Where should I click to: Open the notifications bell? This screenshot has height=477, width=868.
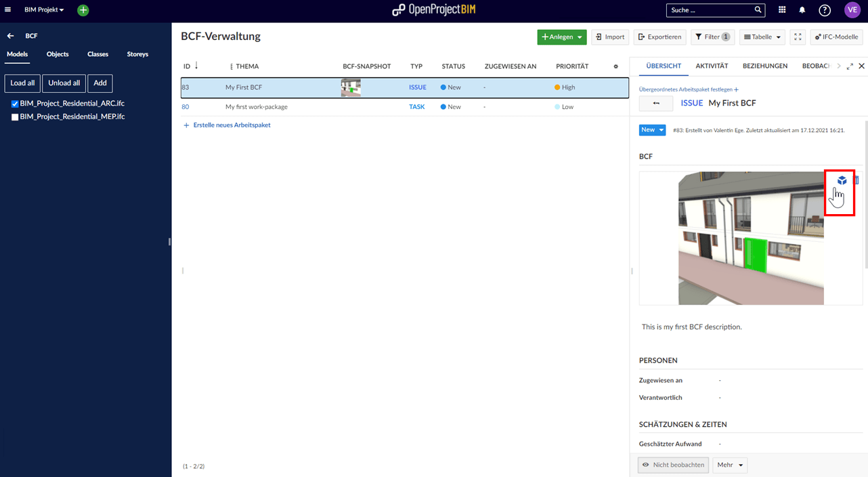pyautogui.click(x=802, y=10)
